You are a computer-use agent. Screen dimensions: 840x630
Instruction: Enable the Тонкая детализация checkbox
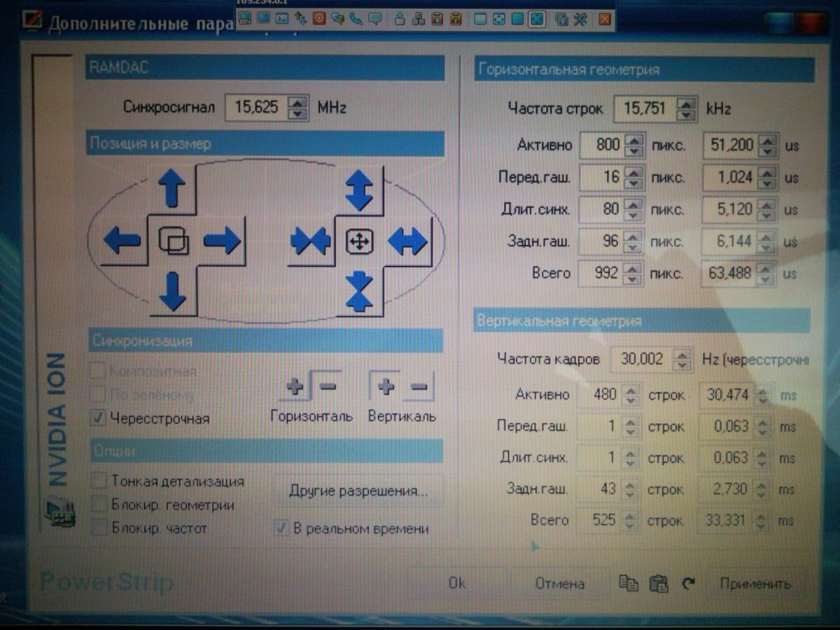[x=99, y=481]
